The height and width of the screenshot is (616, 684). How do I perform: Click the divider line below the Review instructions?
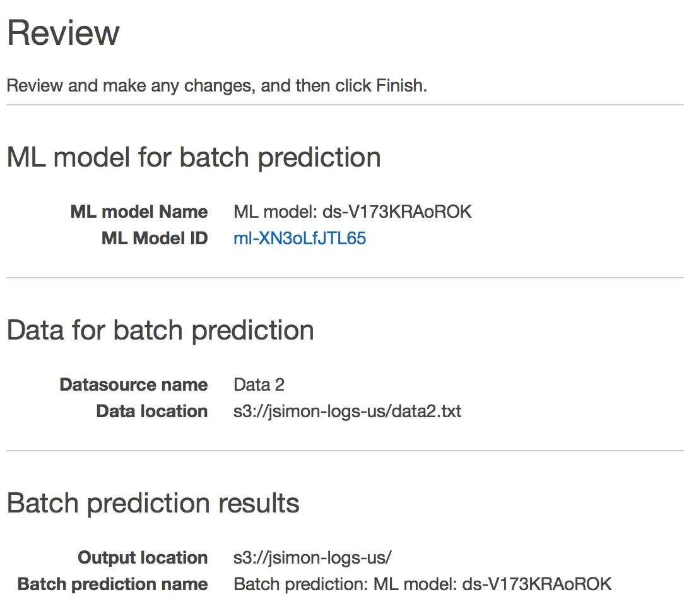[x=345, y=105]
